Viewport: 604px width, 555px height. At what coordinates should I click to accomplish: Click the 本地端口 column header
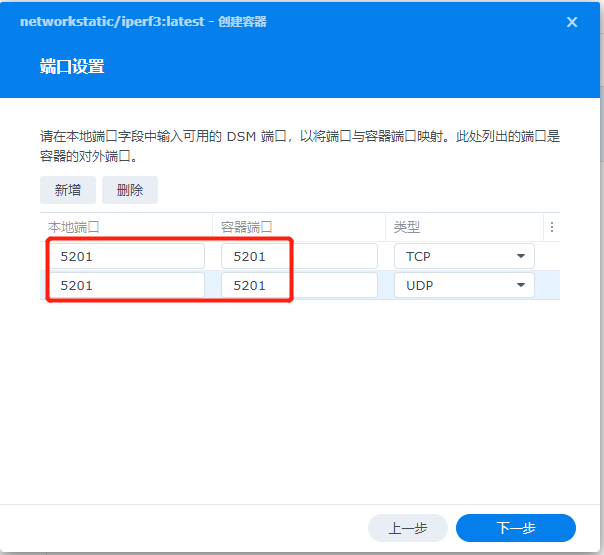126,227
